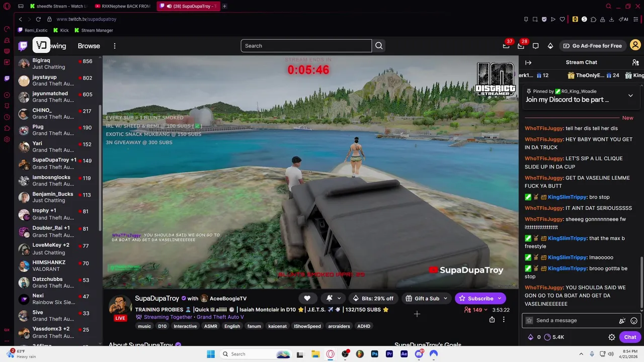Go back in browser history
Screen dimensions: 644x362
[21, 19]
